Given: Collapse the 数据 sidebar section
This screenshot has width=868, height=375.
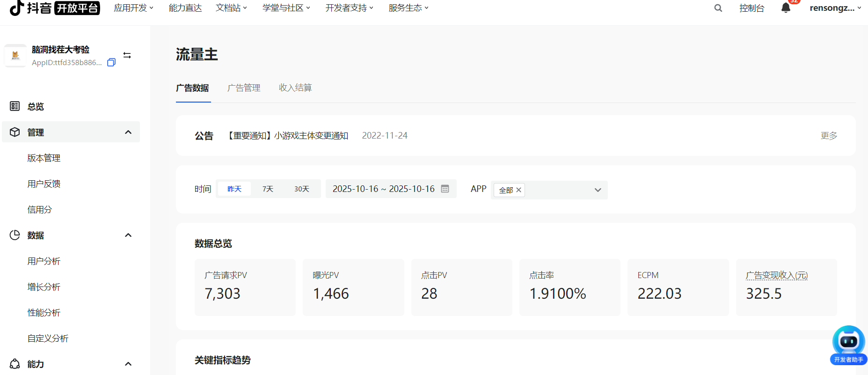Looking at the screenshot, I should click(128, 235).
